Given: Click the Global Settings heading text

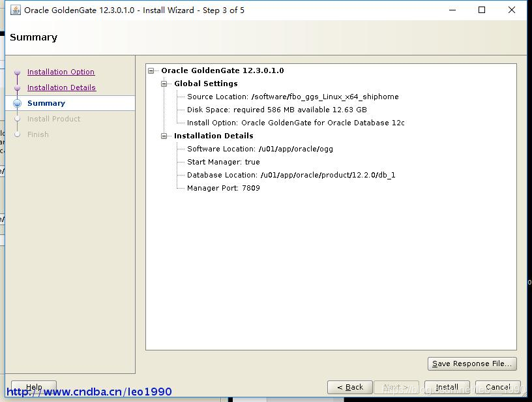Looking at the screenshot, I should (206, 84).
